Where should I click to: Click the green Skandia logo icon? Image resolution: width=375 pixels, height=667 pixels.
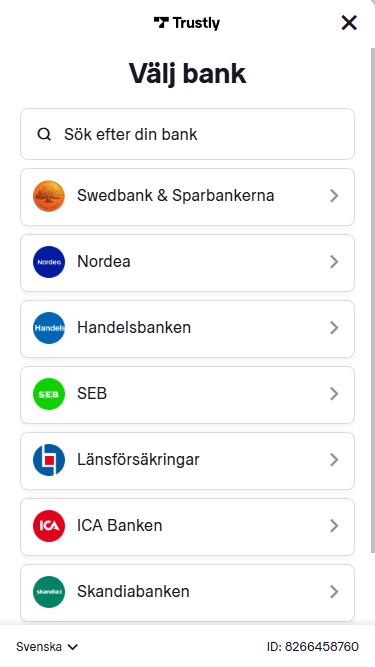point(49,592)
